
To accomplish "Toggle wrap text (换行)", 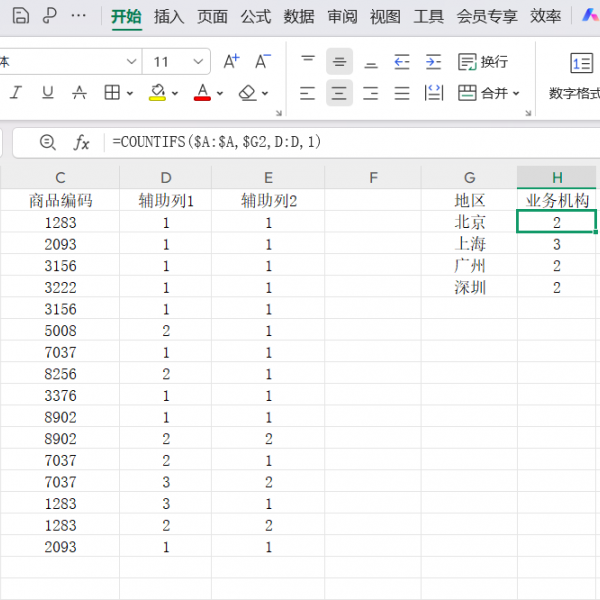I will 483,62.
